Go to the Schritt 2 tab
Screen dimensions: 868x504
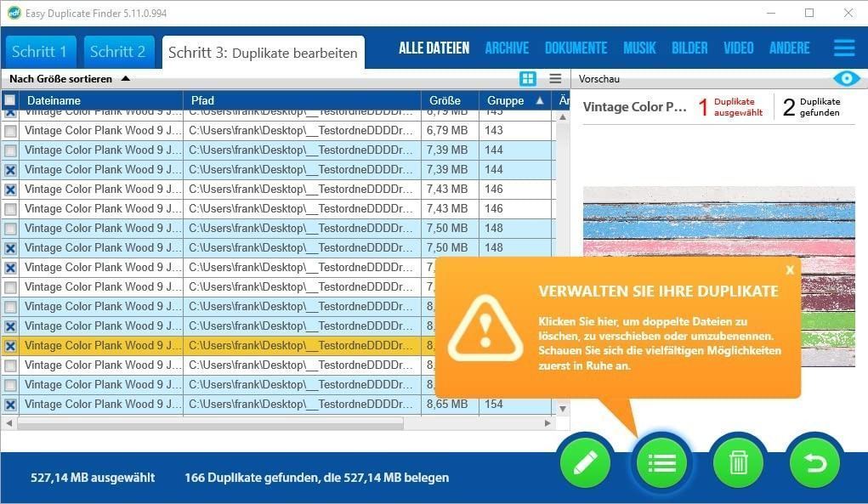pyautogui.click(x=118, y=53)
